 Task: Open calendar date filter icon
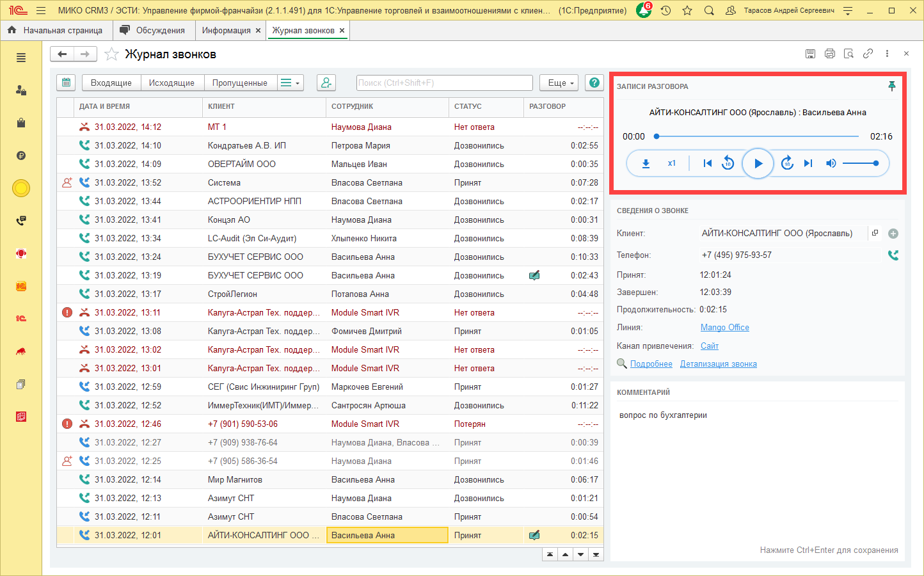tap(66, 83)
